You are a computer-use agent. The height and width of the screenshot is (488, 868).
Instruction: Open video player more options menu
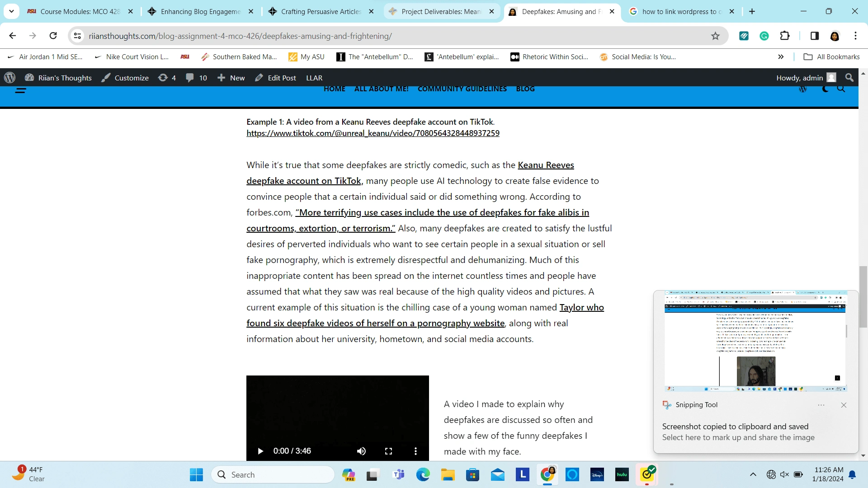pyautogui.click(x=415, y=451)
